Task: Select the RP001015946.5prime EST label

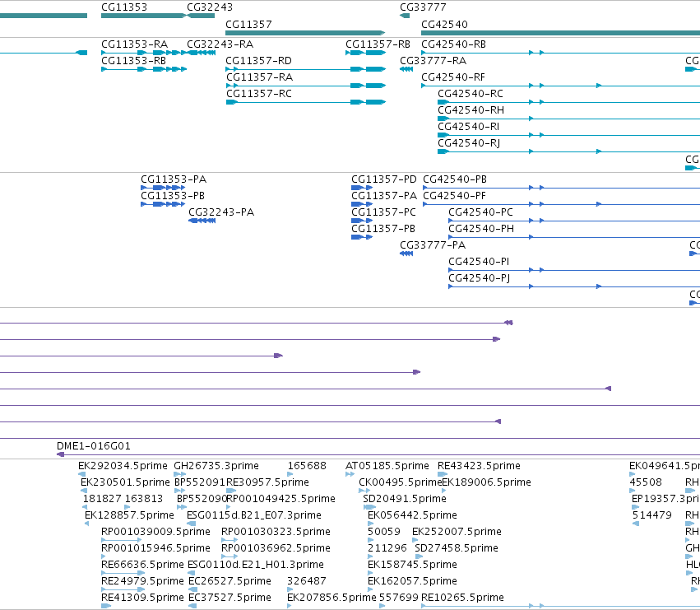Action: (155, 548)
